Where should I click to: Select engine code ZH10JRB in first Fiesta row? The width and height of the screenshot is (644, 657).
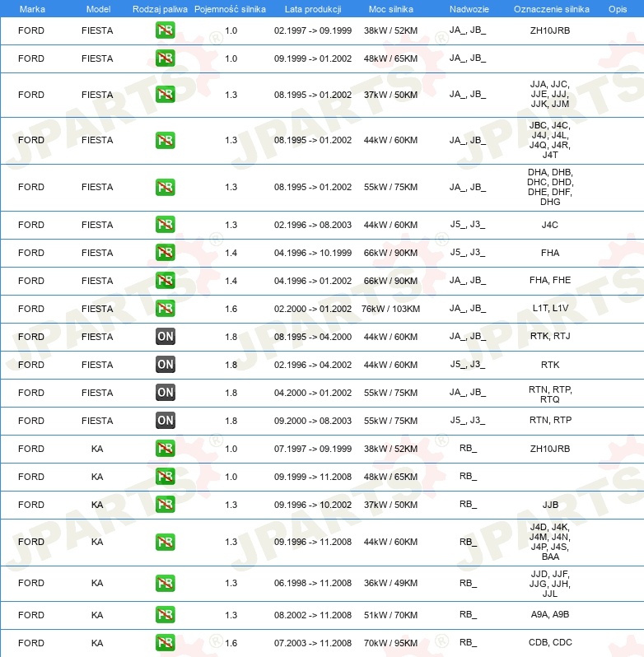[x=550, y=30]
